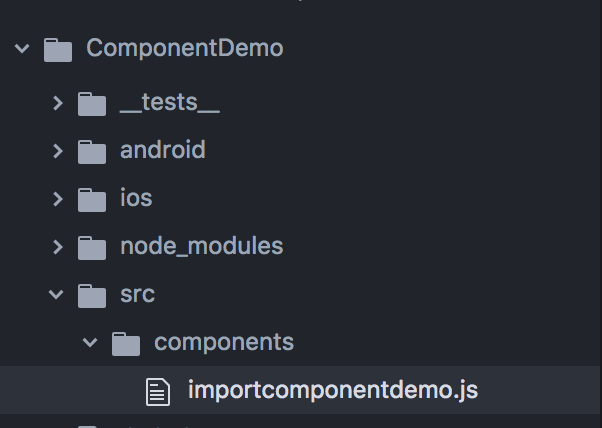Screen dimensions: 602x428
Task: Select the components folder name
Action: (224, 342)
